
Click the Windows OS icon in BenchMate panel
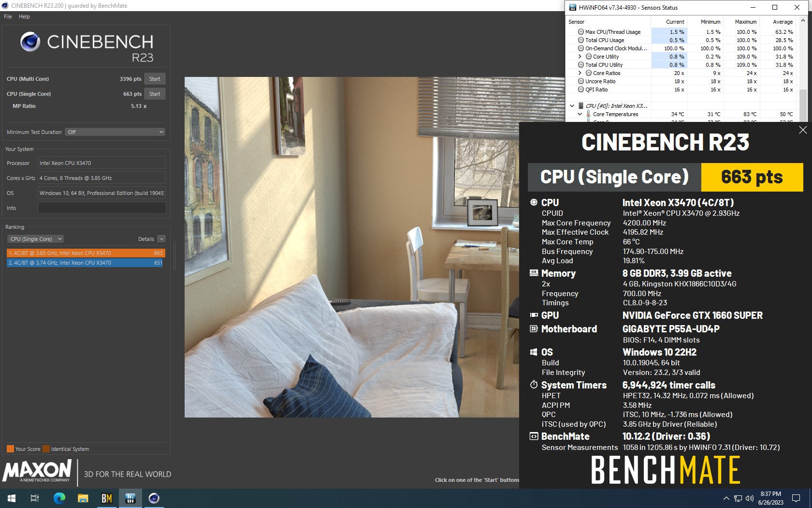[x=534, y=352]
